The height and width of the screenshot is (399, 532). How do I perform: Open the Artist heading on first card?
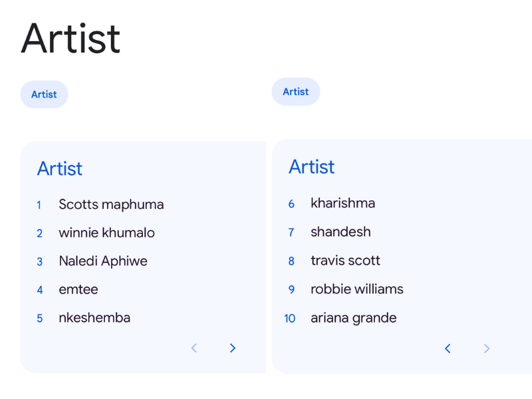click(x=59, y=169)
